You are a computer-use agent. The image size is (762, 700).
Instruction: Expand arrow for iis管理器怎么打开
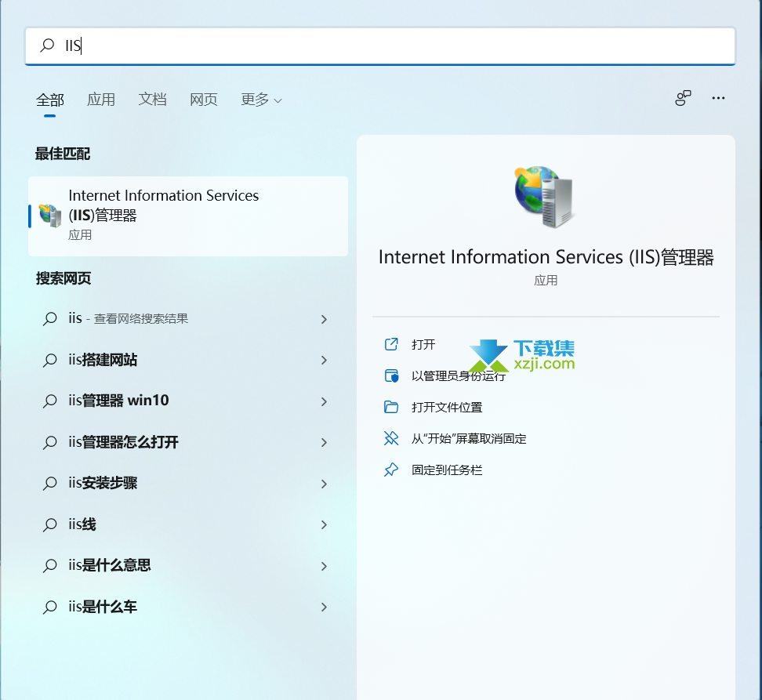pos(324,442)
